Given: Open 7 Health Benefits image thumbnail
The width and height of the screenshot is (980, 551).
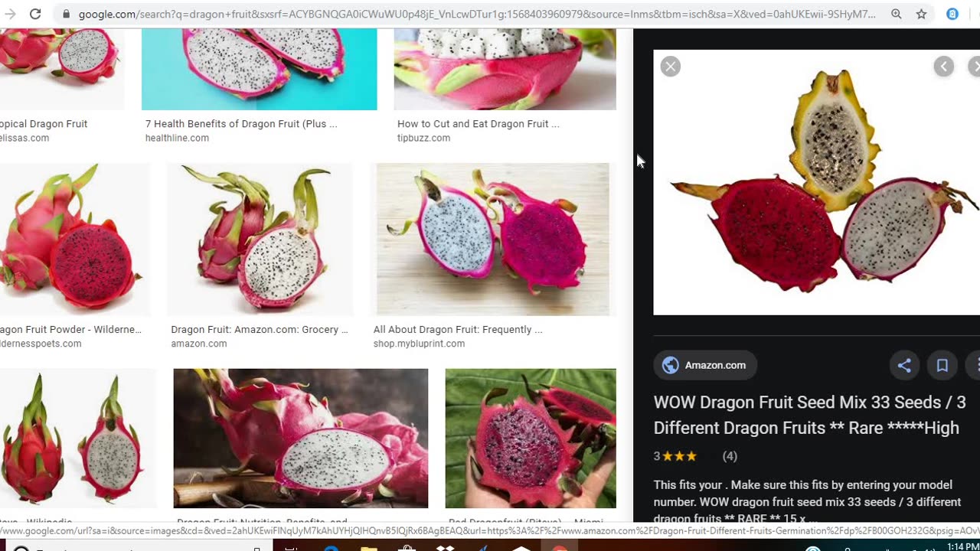Looking at the screenshot, I should 259,70.
